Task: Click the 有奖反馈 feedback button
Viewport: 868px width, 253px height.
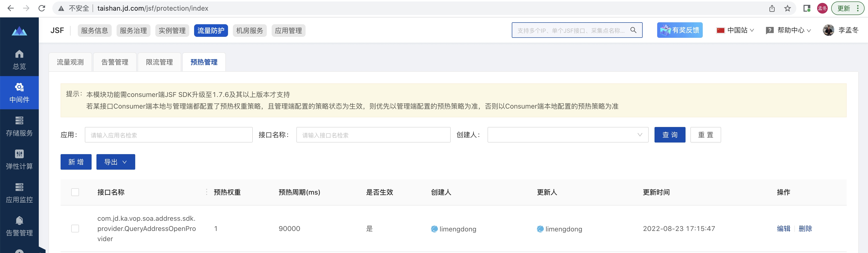Action: 680,30
